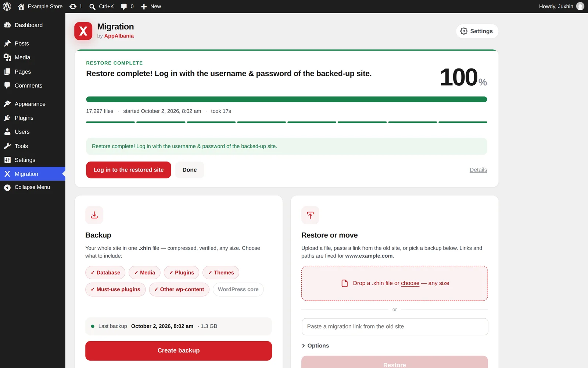Enable the WordPress core option
Image resolution: width=588 pixels, height=368 pixels.
[x=238, y=290]
